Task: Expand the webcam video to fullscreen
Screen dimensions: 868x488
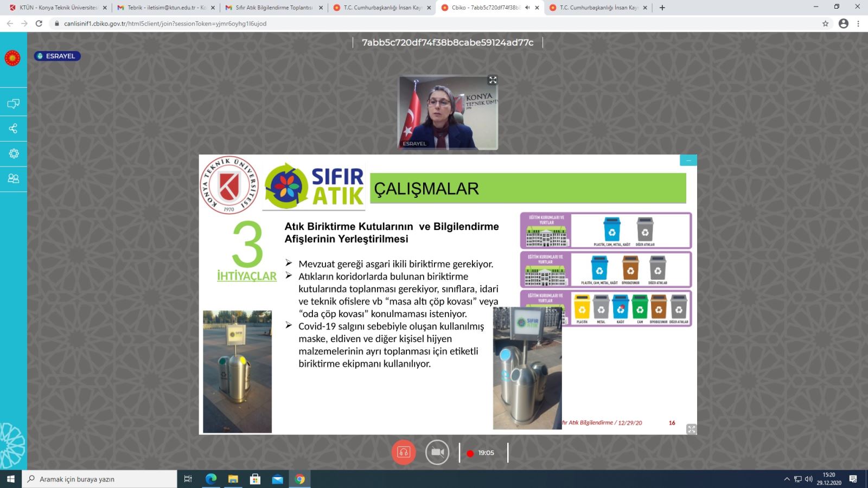Action: tap(493, 80)
